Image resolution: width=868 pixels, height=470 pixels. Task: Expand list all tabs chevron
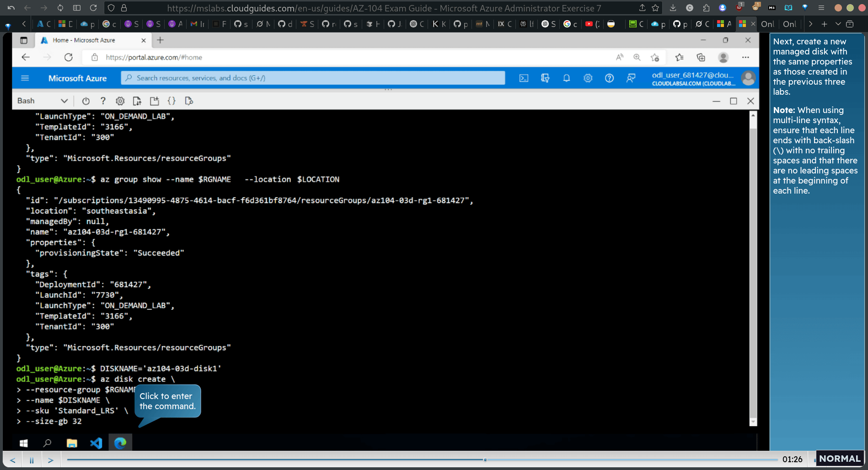coord(838,24)
